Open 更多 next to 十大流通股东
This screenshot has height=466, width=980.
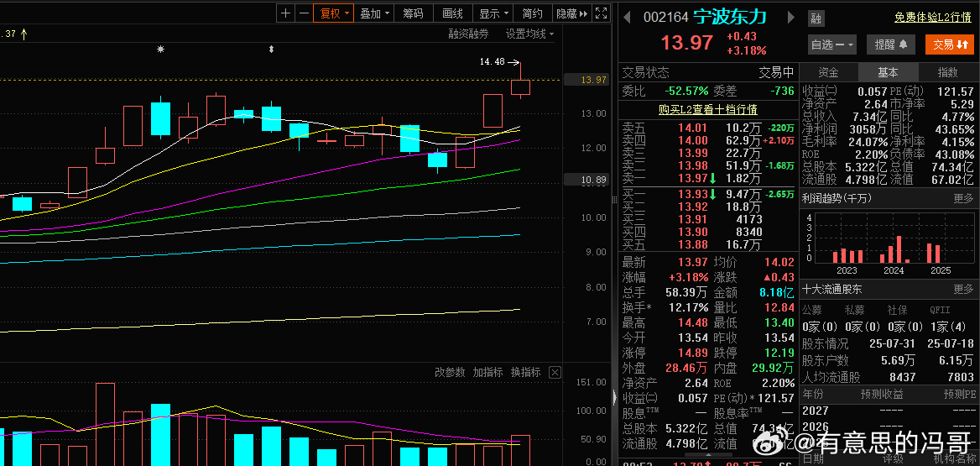click(x=963, y=290)
